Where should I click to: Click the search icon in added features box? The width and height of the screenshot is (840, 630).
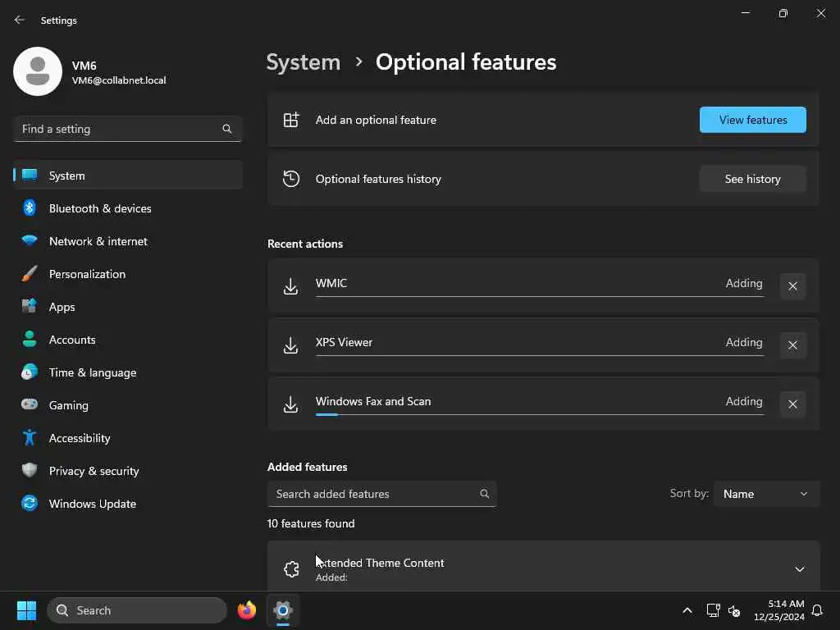click(484, 494)
